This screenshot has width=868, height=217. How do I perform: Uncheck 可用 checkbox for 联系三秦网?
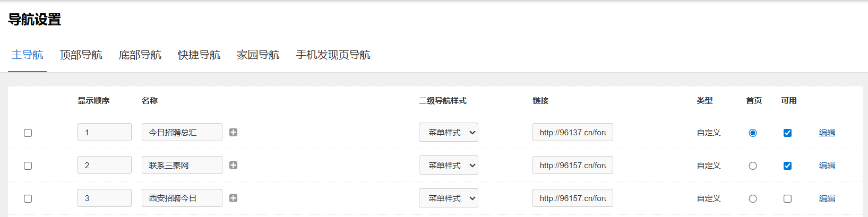pos(787,166)
